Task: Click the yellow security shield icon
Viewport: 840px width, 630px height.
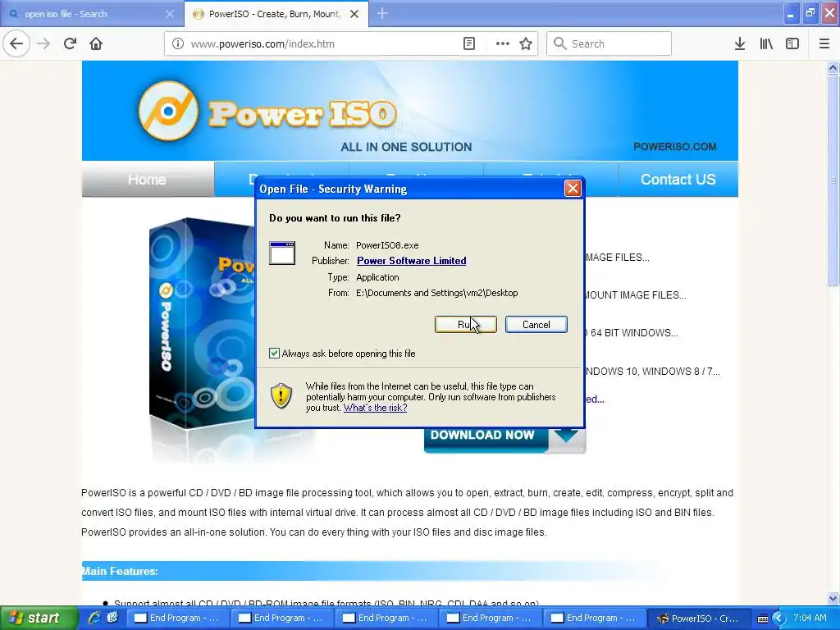Action: coord(281,396)
